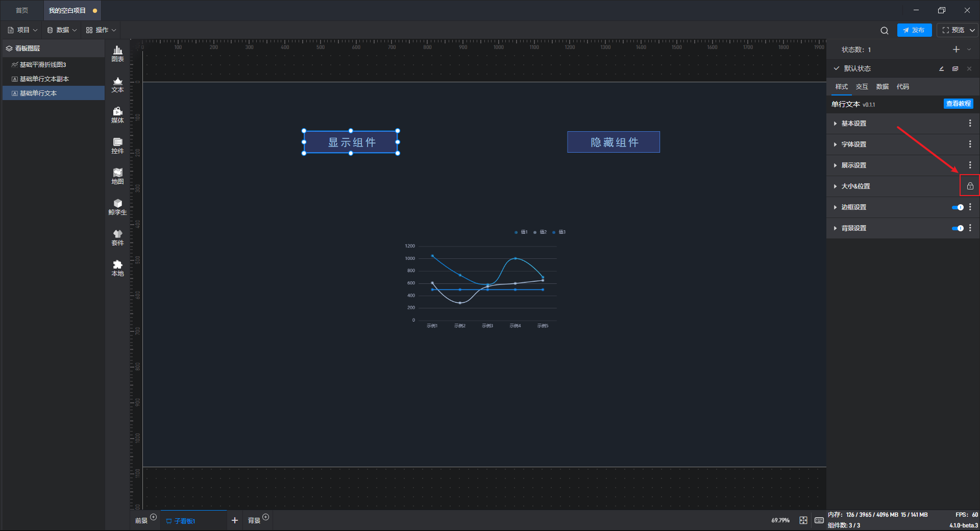Open the 图表 chart components panel

pyautogui.click(x=117, y=54)
